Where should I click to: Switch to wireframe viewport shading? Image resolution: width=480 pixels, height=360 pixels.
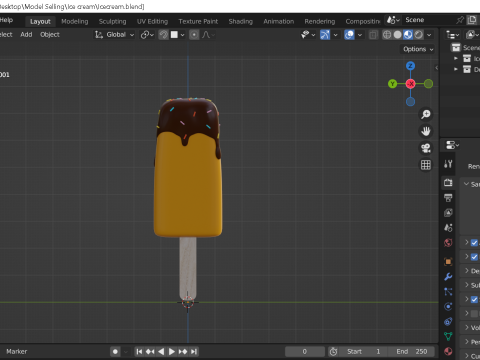click(387, 35)
